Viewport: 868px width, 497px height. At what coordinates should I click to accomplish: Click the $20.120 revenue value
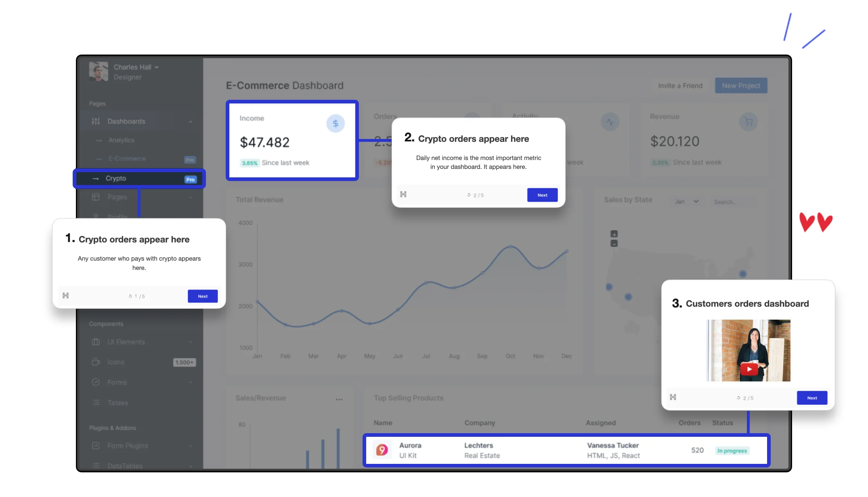675,141
